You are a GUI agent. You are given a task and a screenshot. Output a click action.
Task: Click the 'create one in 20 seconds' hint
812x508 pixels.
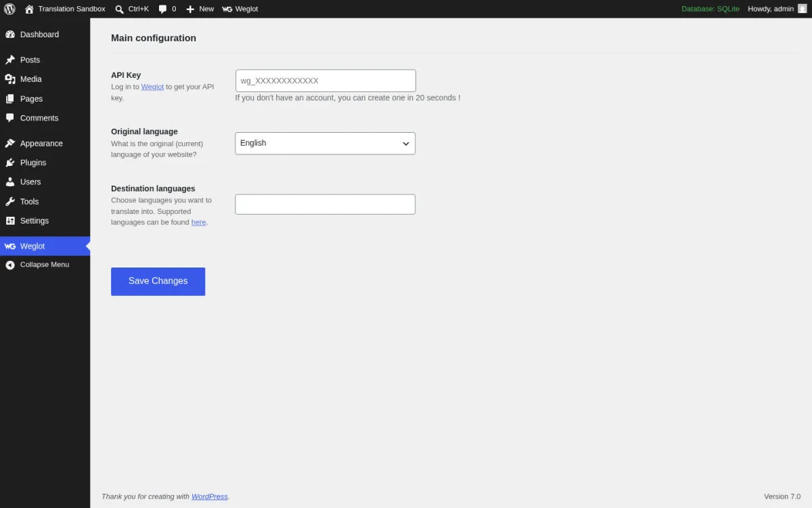click(348, 98)
